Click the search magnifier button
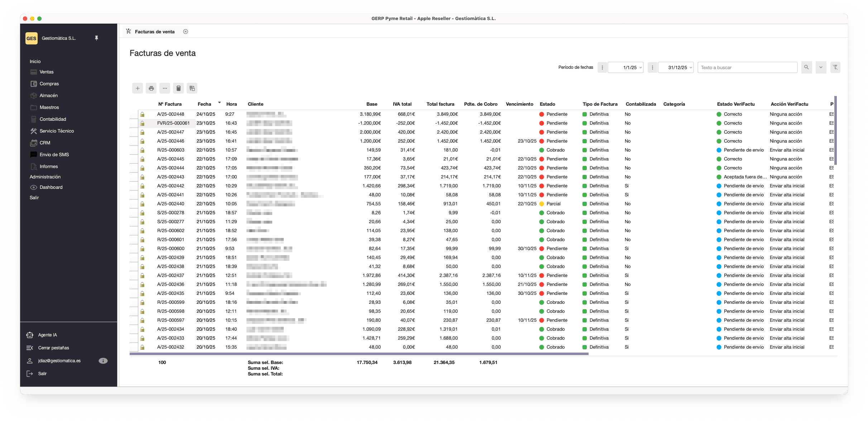 [806, 67]
